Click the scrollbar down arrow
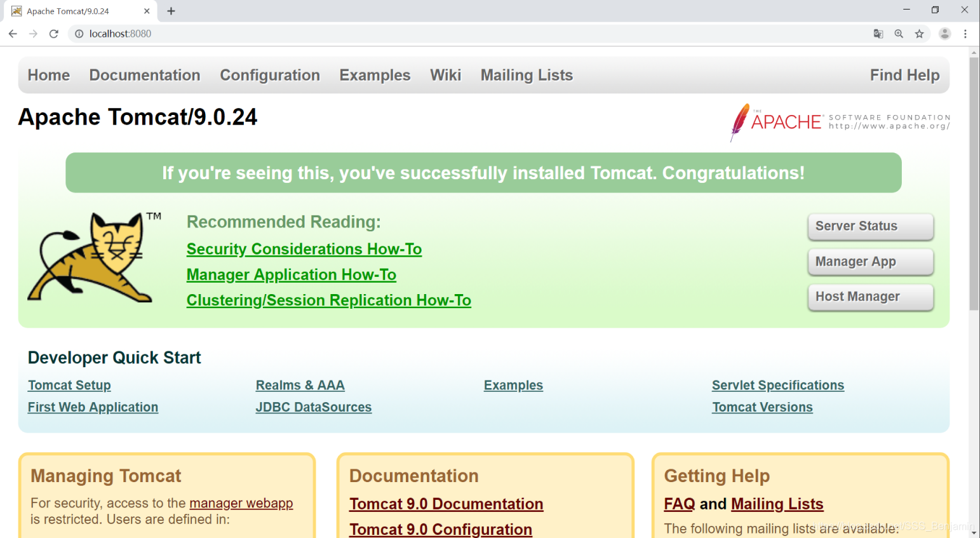Screen dimensions: 980x538 coord(974,532)
